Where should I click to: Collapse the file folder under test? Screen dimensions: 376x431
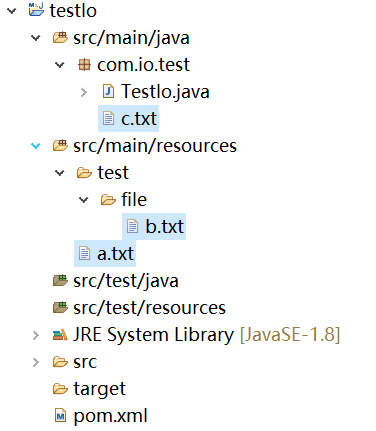[84, 200]
